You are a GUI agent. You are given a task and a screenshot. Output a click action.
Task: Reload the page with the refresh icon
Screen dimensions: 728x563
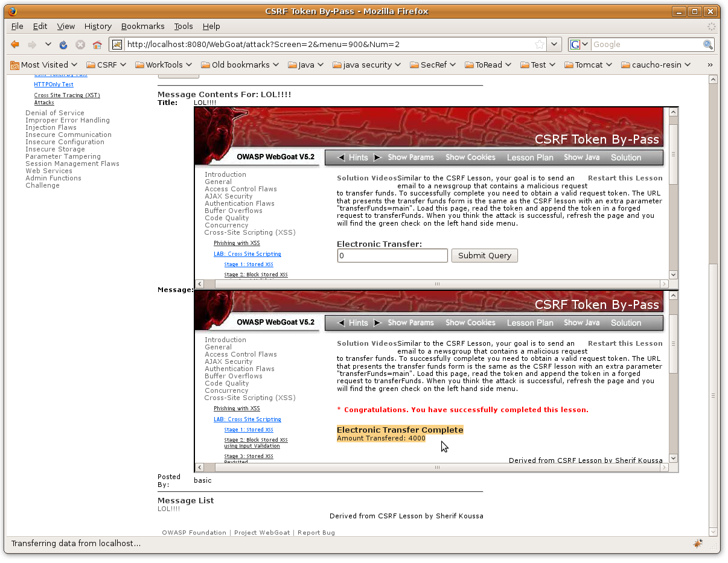coord(63,45)
